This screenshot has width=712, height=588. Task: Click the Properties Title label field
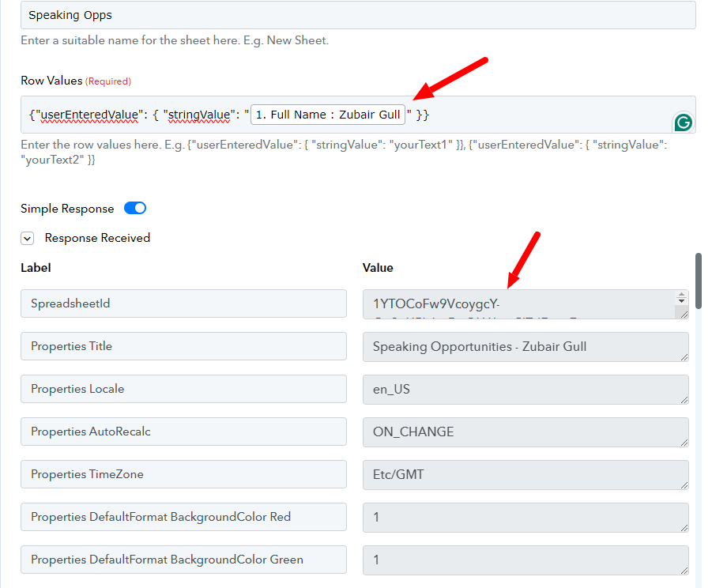pyautogui.click(x=183, y=346)
